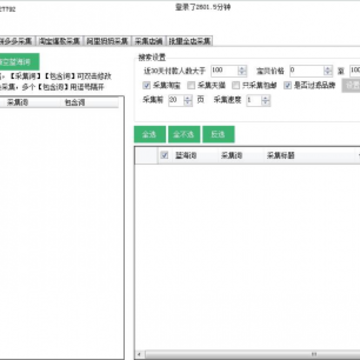The height and width of the screenshot is (360, 360).
Task: Increase 近30天付款人数大于 with the up arrow
Action: point(242,68)
